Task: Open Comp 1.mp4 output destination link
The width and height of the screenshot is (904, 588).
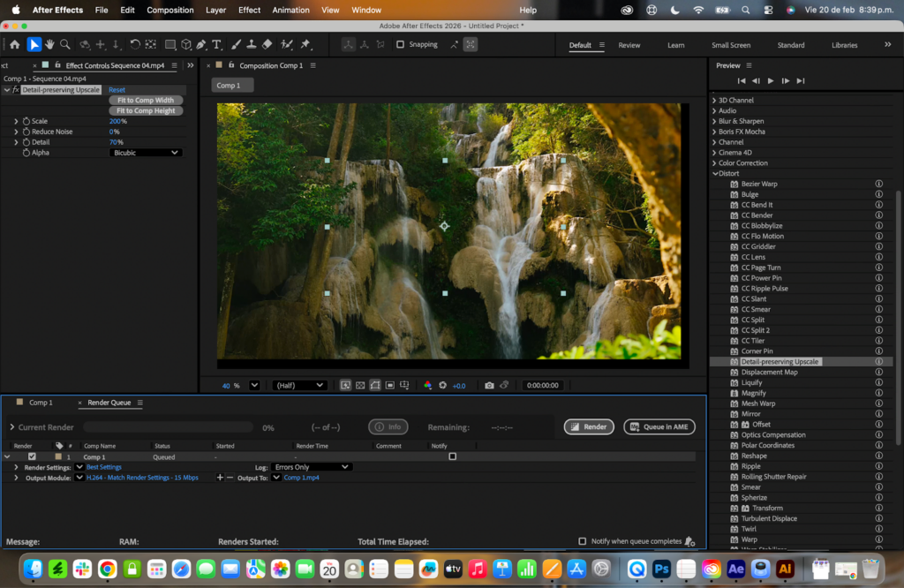Action: (x=300, y=478)
